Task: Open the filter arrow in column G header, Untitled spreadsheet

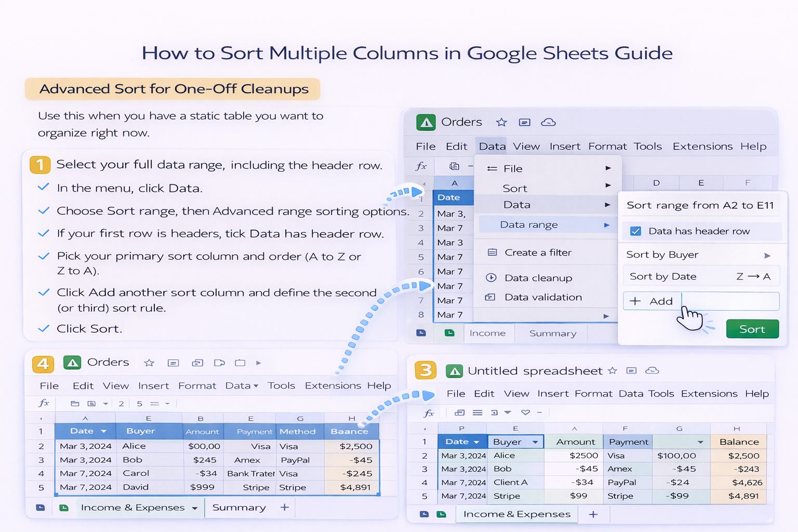Action: click(x=700, y=442)
